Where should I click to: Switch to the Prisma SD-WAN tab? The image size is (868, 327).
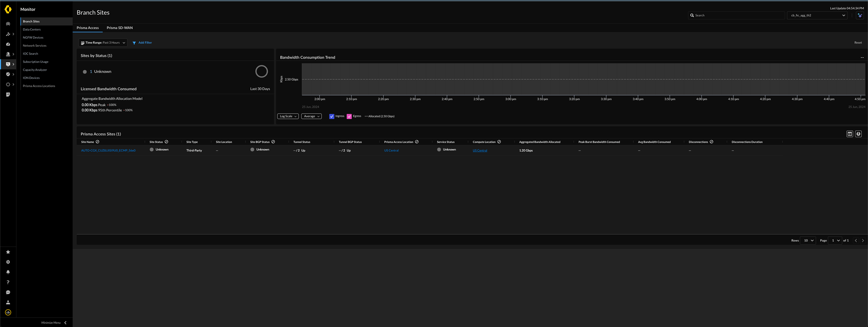pos(120,28)
